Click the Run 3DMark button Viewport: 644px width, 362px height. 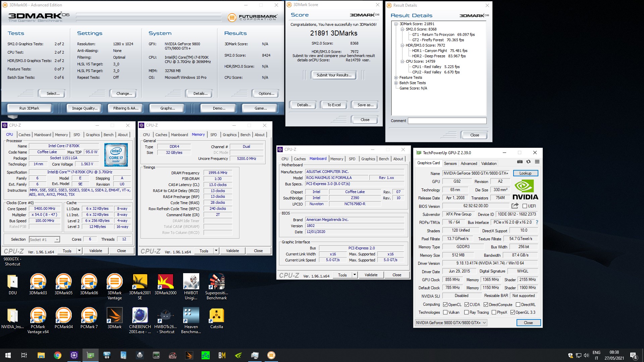pyautogui.click(x=29, y=108)
